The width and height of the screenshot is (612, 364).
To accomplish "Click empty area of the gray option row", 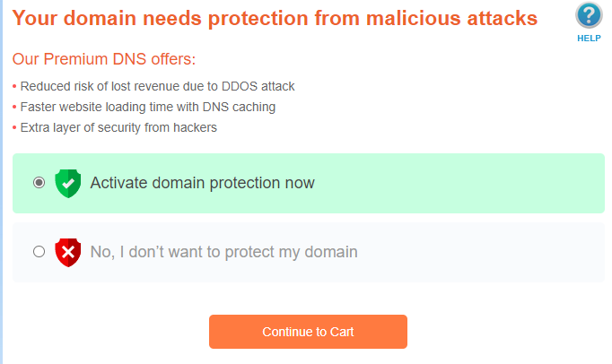I will click(485, 252).
